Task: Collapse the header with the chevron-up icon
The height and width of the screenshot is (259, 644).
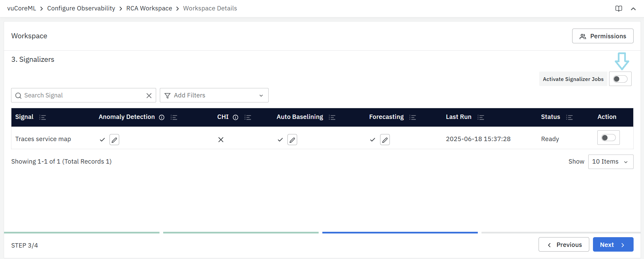Action: coord(633,9)
